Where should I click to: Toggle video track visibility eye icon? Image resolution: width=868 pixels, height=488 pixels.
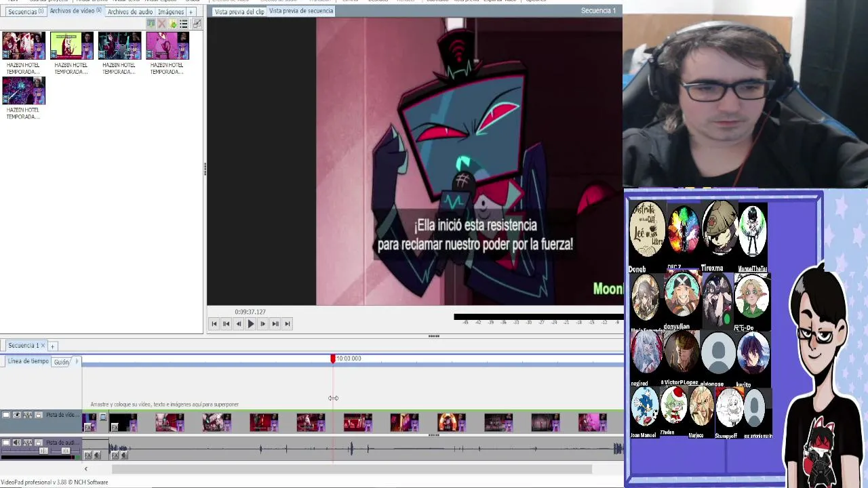tap(17, 415)
